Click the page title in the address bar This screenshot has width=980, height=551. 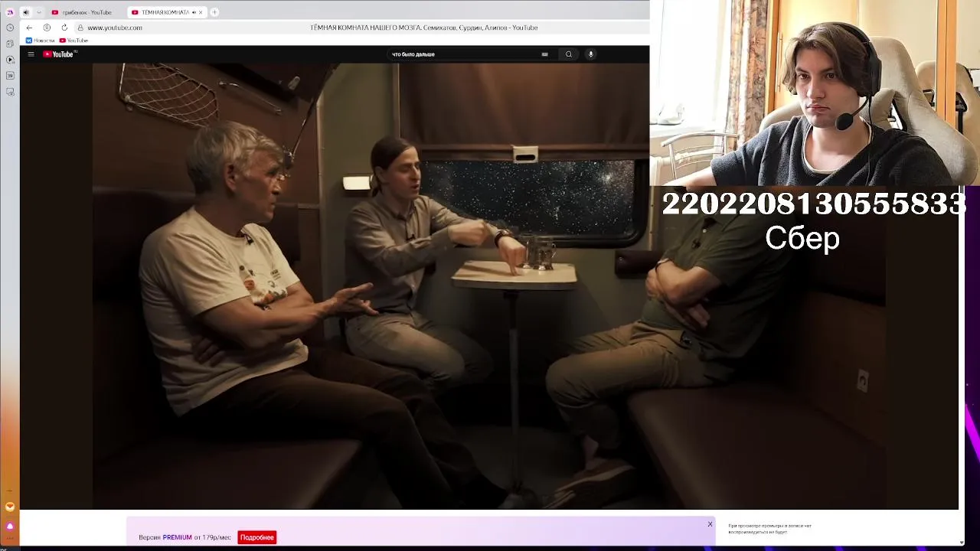(x=423, y=28)
